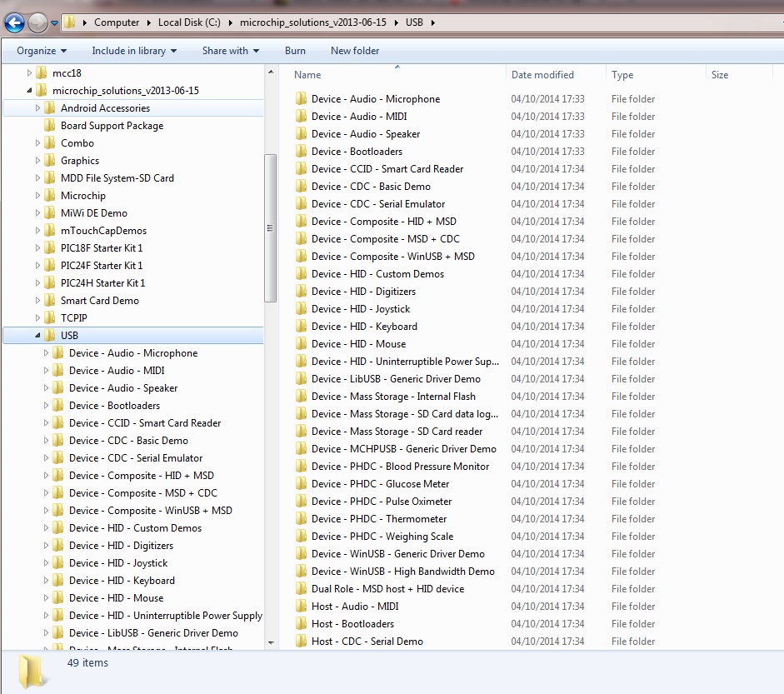The image size is (784, 694).
Task: Expand Android Accessories in the tree
Action: (x=37, y=108)
